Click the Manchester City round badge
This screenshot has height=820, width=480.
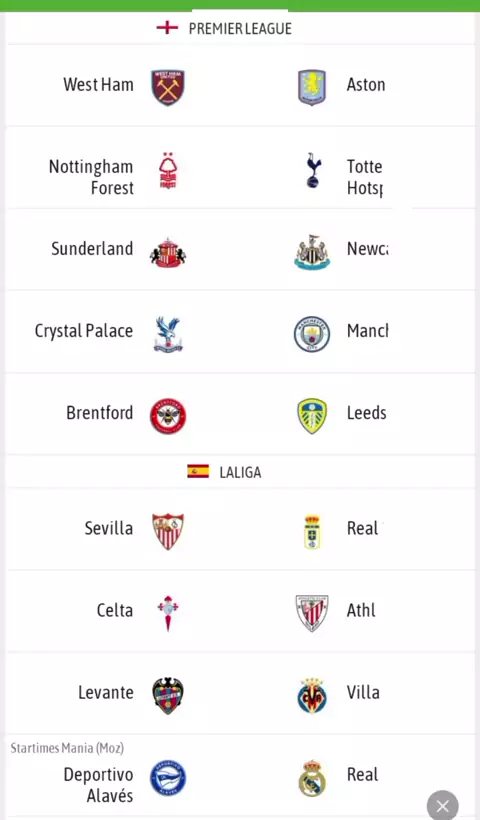pos(312,334)
